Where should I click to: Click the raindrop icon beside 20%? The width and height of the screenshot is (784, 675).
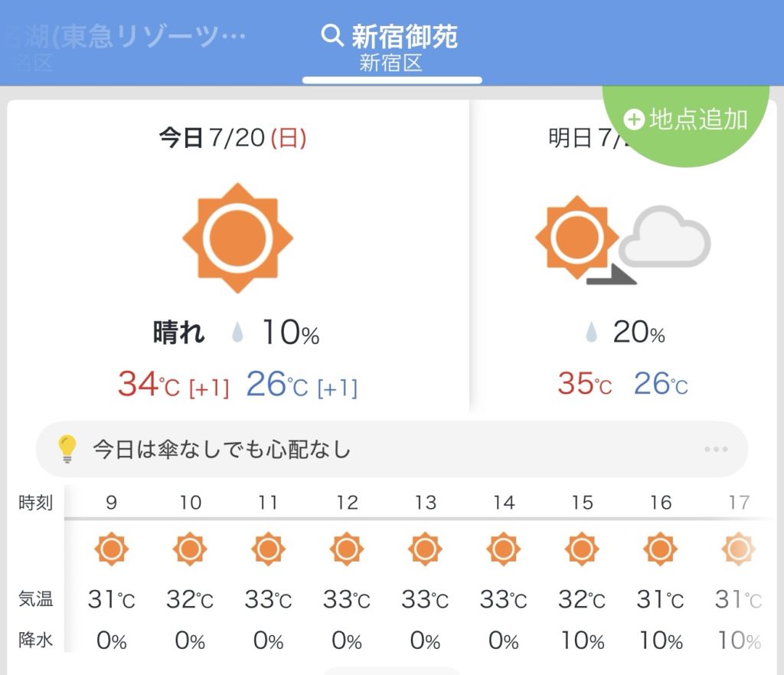coord(591,333)
